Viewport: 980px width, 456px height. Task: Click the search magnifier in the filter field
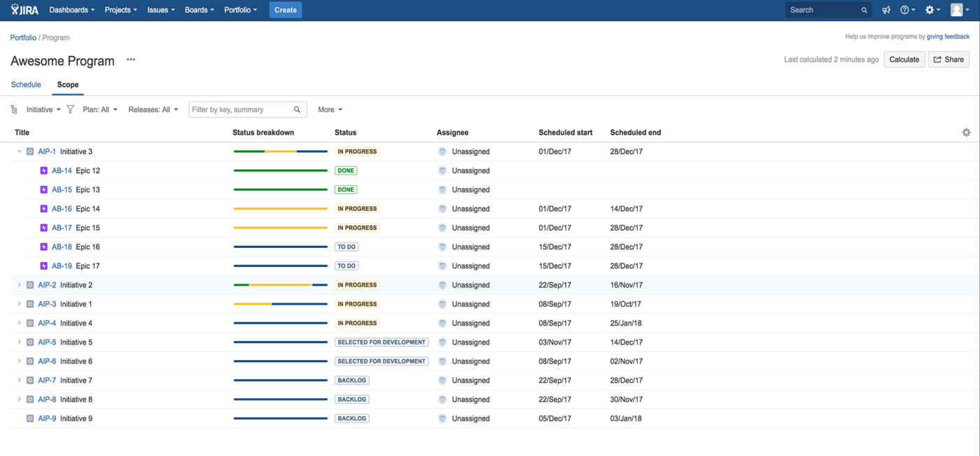297,109
